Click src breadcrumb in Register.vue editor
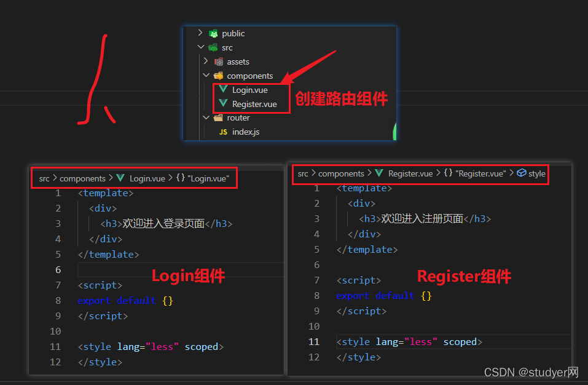Screen dimensions: 588x385 303,173
